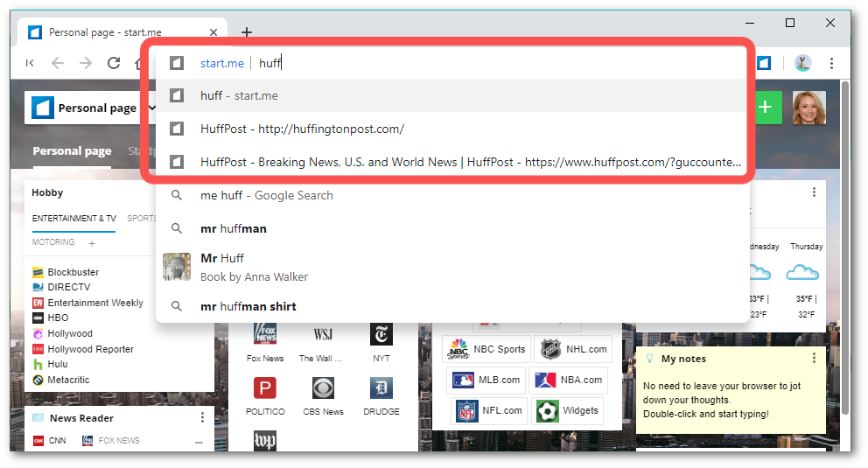Click the browser back arrow
868x468 pixels.
[x=58, y=63]
